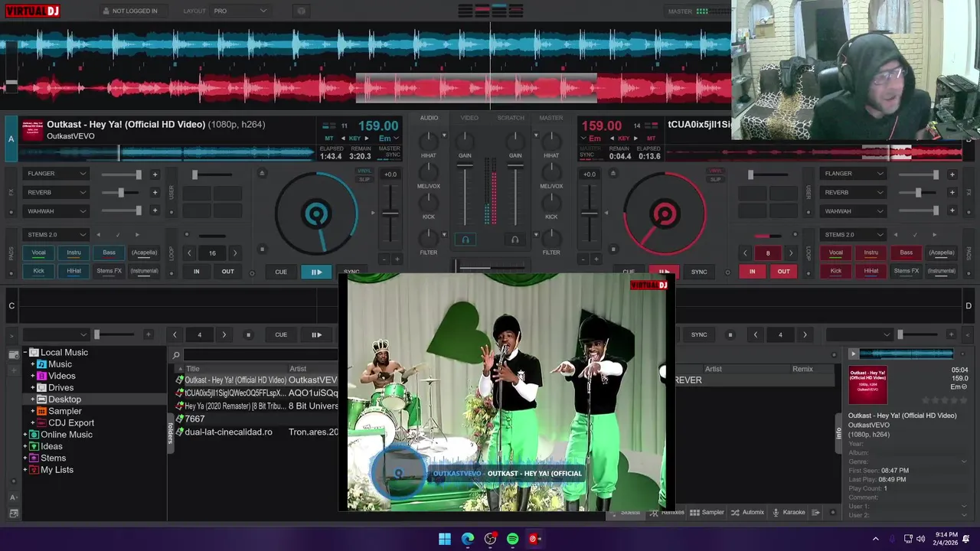Viewport: 980px width, 551px height.
Task: Switch mixer to SCRATCH tab
Action: (x=511, y=118)
